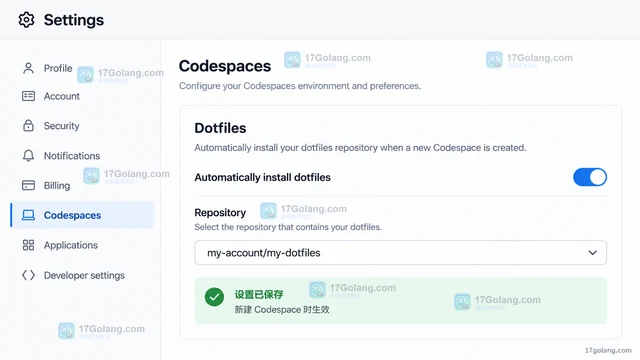Click the 'Automatically install dotfiles' label
Image resolution: width=640 pixels, height=360 pixels.
[x=262, y=177]
